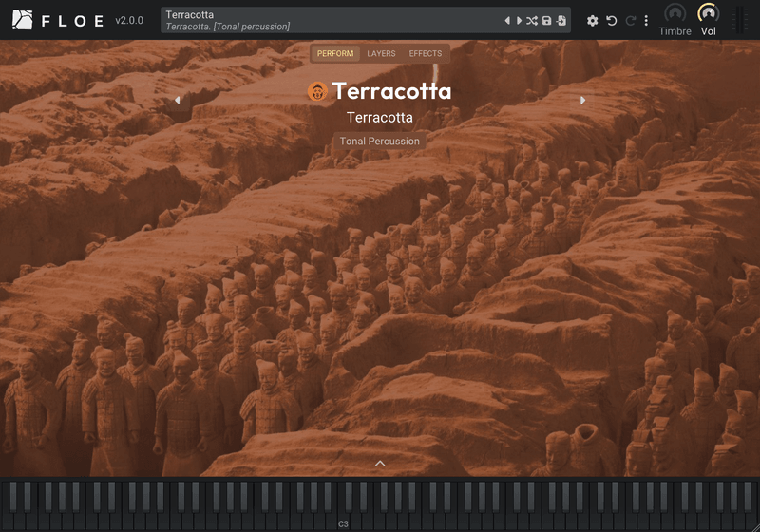Open the load preset file icon
Screen dimensions: 760x532
[x=561, y=20]
